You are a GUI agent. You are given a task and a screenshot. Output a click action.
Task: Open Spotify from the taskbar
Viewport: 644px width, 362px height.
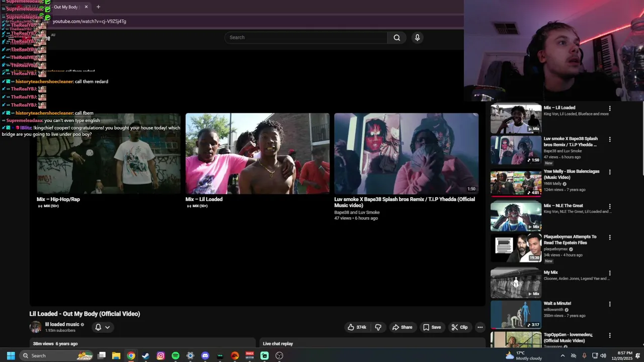click(176, 355)
